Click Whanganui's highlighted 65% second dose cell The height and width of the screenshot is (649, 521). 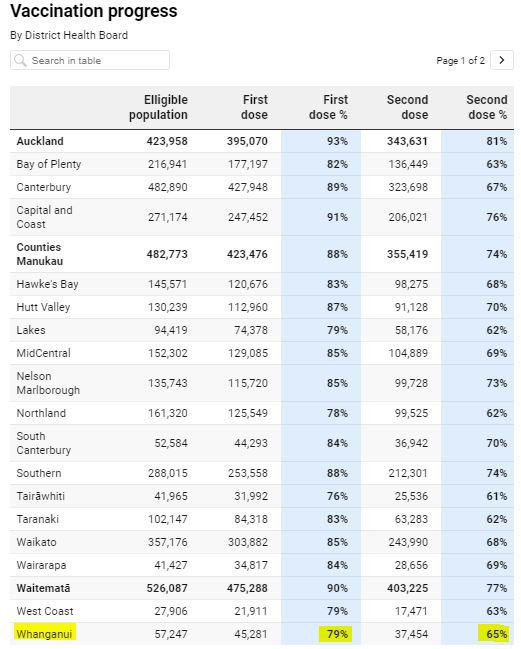[495, 634]
